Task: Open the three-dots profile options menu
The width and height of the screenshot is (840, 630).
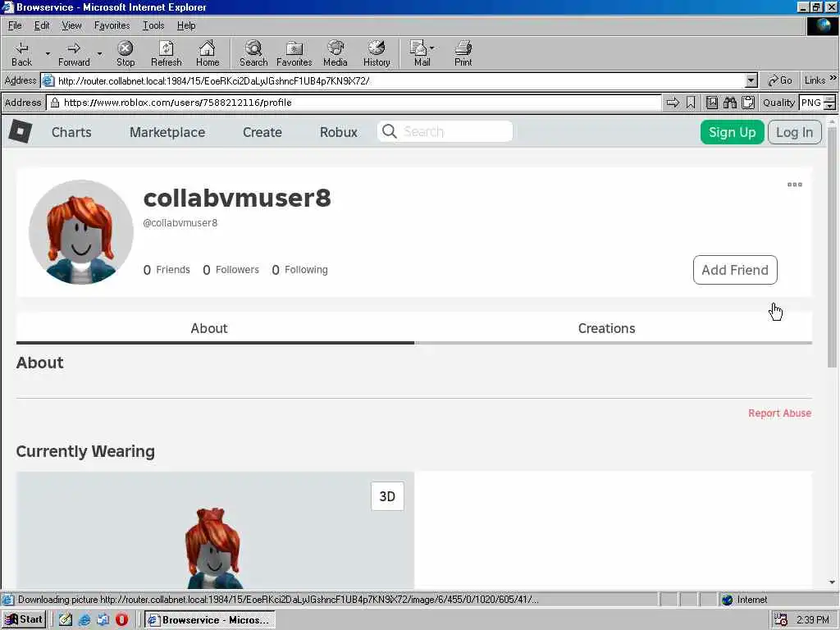Action: pyautogui.click(x=794, y=185)
